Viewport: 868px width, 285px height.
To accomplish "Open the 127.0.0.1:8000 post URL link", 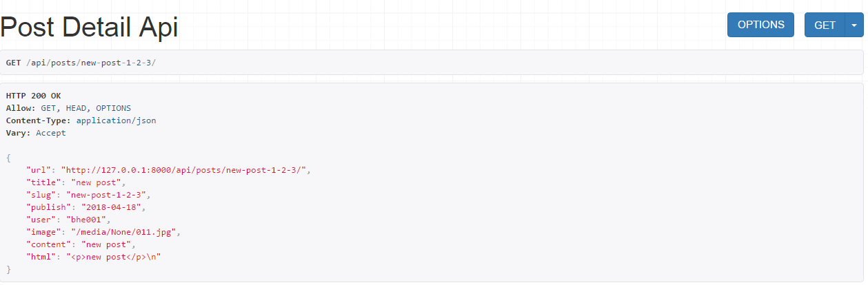I will tap(185, 170).
